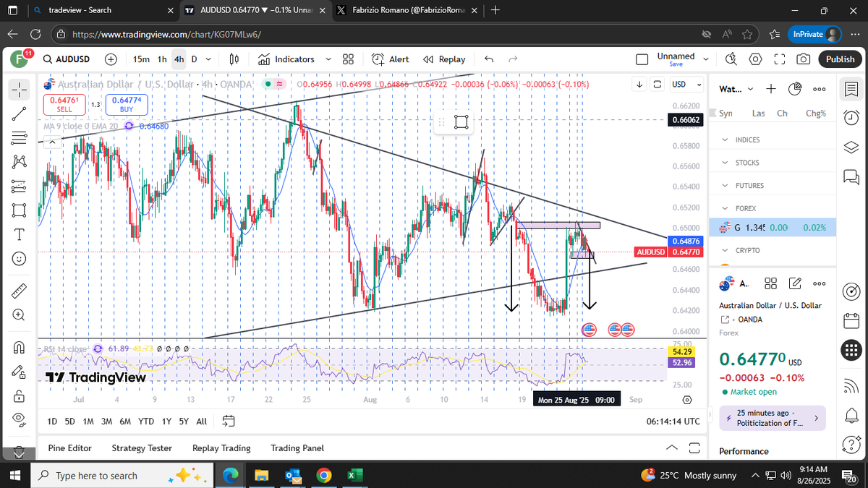Open the go to date calendar icon
Screen dimensions: 868x488
(x=229, y=421)
